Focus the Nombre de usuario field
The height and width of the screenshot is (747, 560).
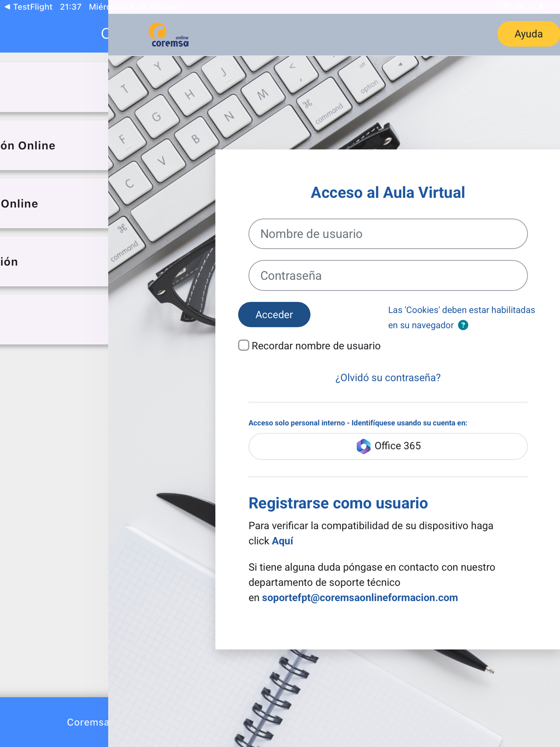click(388, 234)
